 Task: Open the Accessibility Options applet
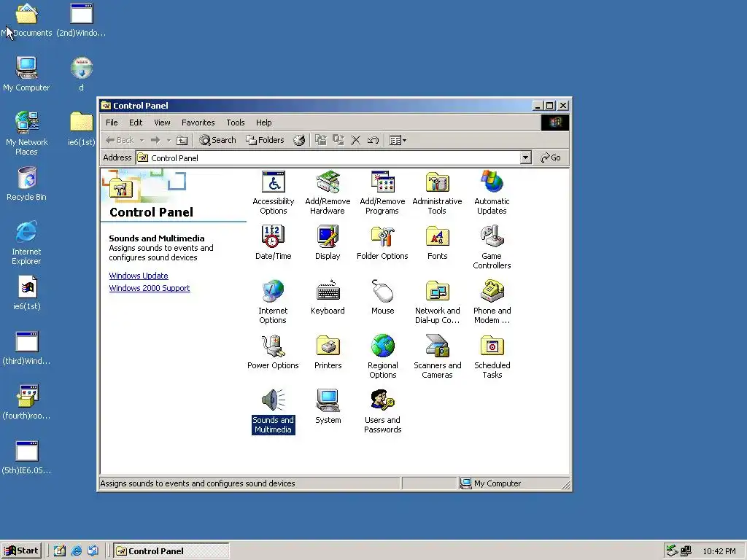tap(273, 192)
